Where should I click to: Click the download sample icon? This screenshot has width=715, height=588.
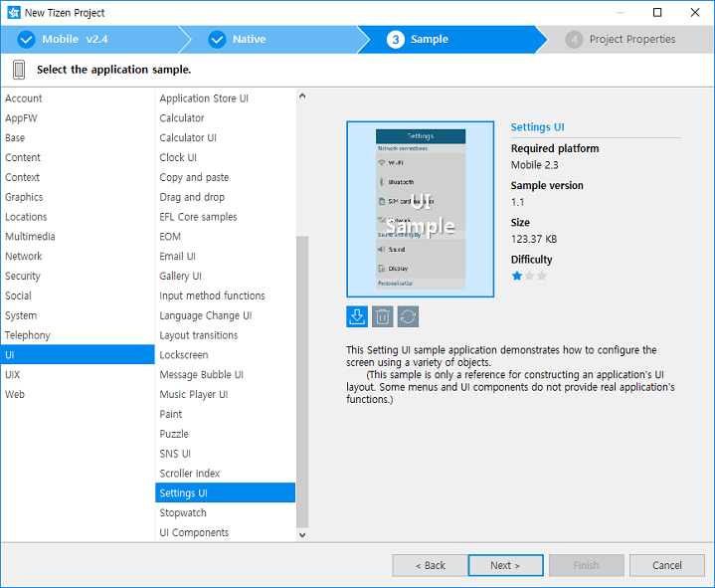pyautogui.click(x=357, y=316)
